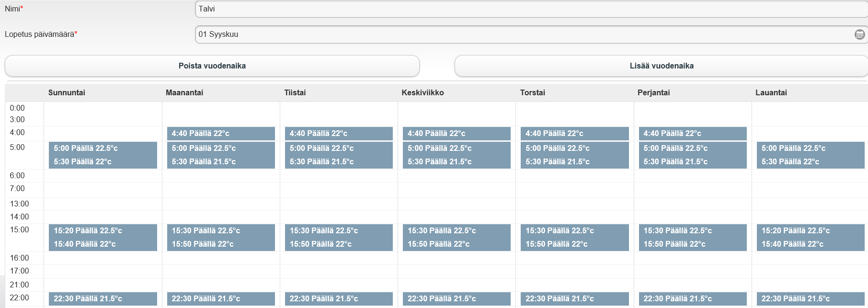Viewport: 868px width, 308px height.
Task: Open Perjantai 4:40 Päällä 22°c entry
Action: (x=693, y=134)
